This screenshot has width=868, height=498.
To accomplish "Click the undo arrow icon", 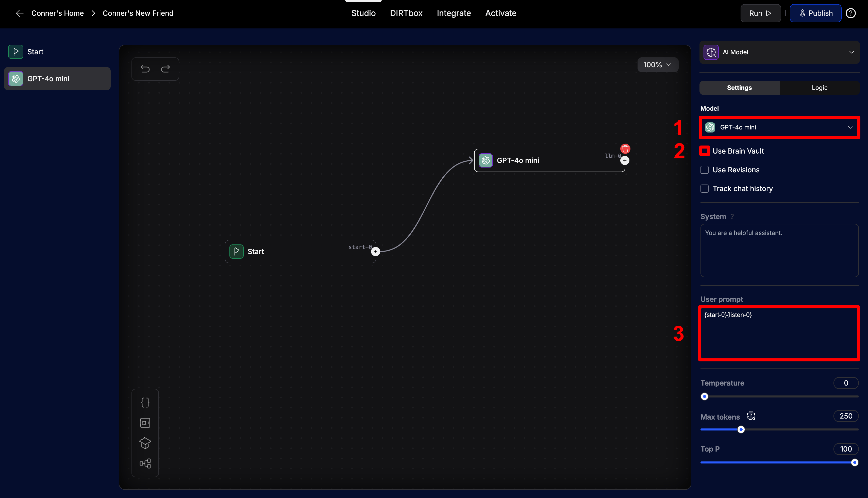I will (145, 69).
